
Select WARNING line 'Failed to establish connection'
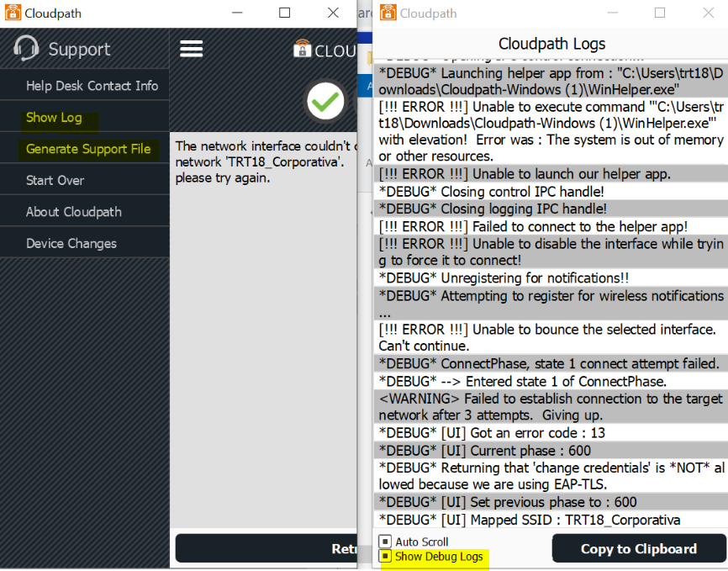(x=550, y=406)
